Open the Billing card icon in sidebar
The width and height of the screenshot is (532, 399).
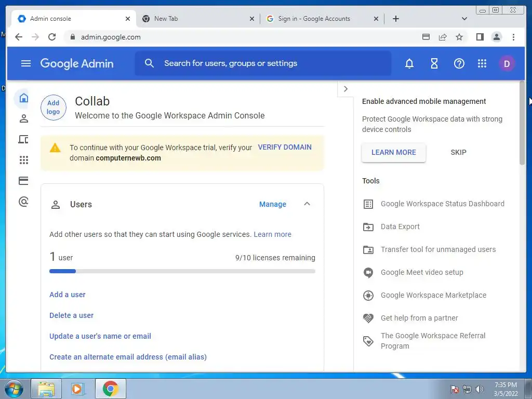pos(23,181)
